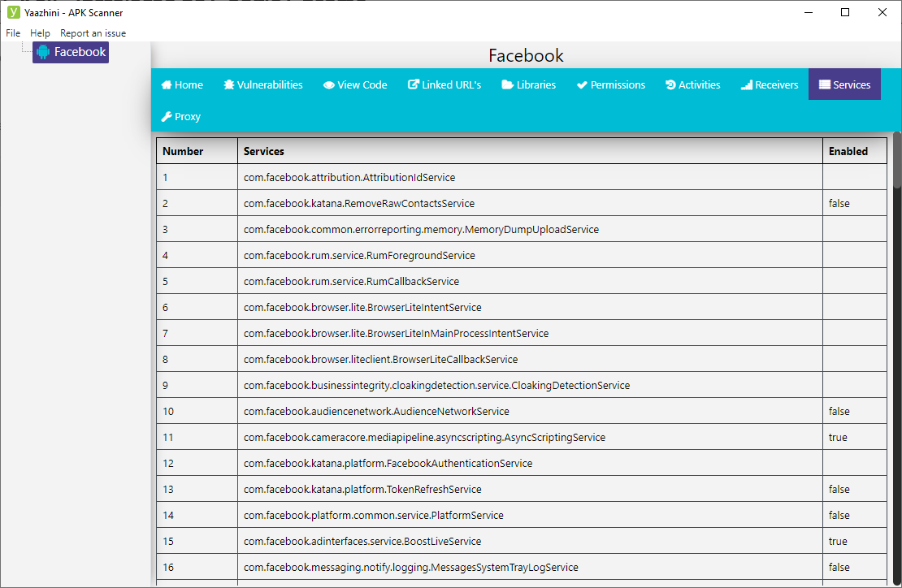Select the MessagesSystemTrayLogService entry
The height and width of the screenshot is (588, 902).
[410, 568]
